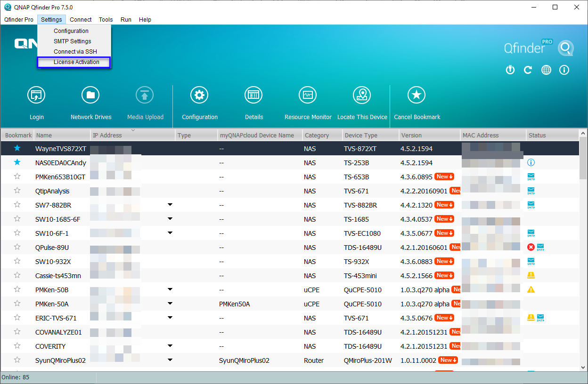
Task: Bookmark the PMKen653B10GT device
Action: (17, 176)
